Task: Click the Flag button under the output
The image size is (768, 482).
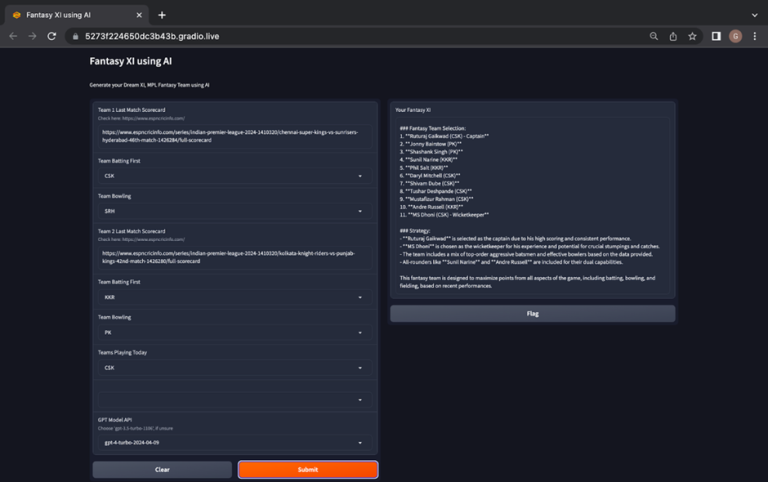Action: [x=532, y=314]
